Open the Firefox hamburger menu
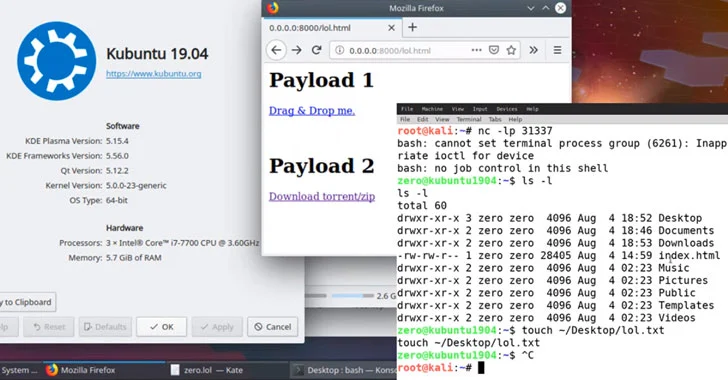The image size is (728, 380). 557,50
